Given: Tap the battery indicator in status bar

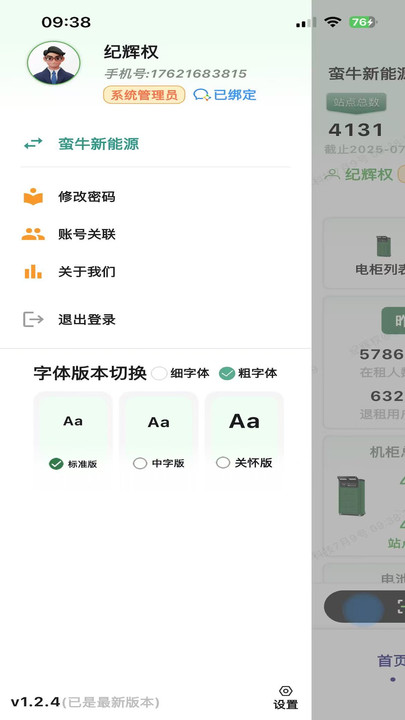Looking at the screenshot, I should coord(363,22).
